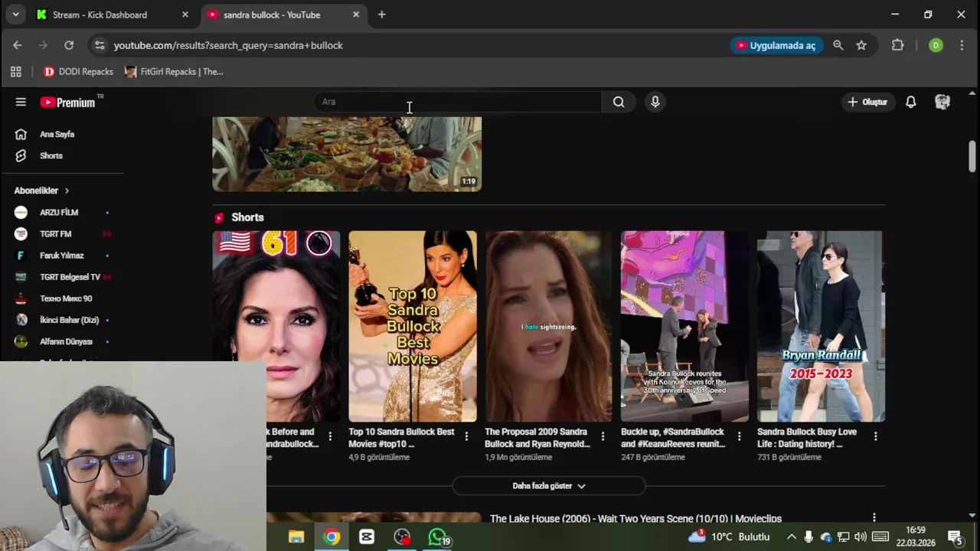
Task: Focus the YouTube Ara search field
Action: [458, 102]
